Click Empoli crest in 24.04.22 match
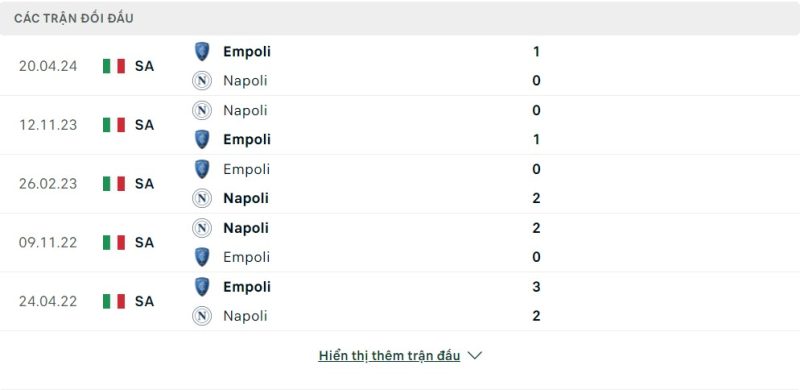Viewport: 800px width, 390px height. (202, 286)
